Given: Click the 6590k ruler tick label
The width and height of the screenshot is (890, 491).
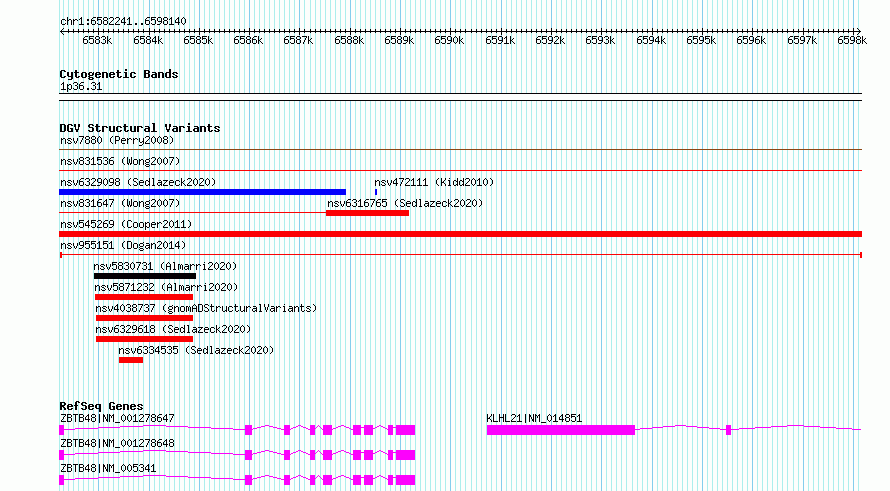Looking at the screenshot, I should pyautogui.click(x=449, y=40).
